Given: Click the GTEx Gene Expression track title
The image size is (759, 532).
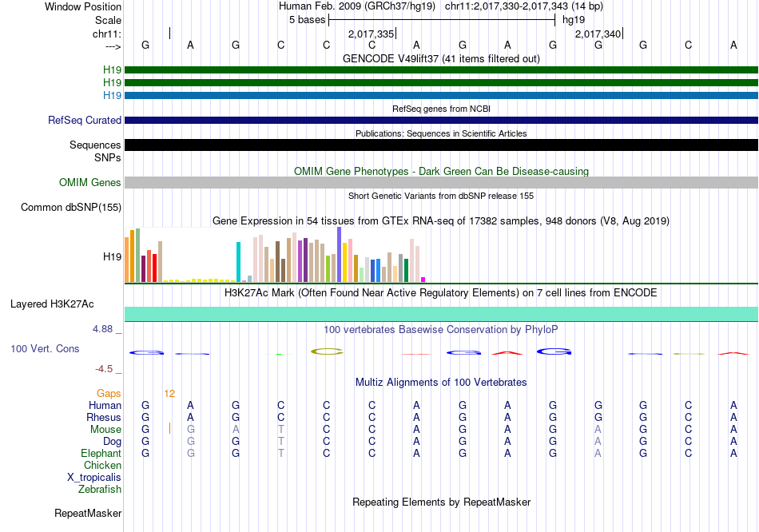Looking at the screenshot, I should click(441, 220).
